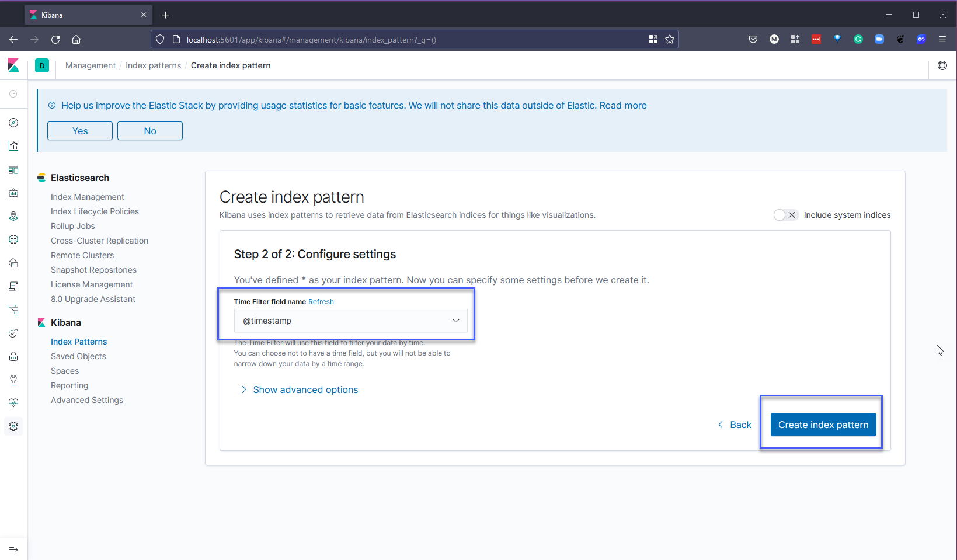
Task: Click the Refresh link for time fields
Action: (x=321, y=302)
